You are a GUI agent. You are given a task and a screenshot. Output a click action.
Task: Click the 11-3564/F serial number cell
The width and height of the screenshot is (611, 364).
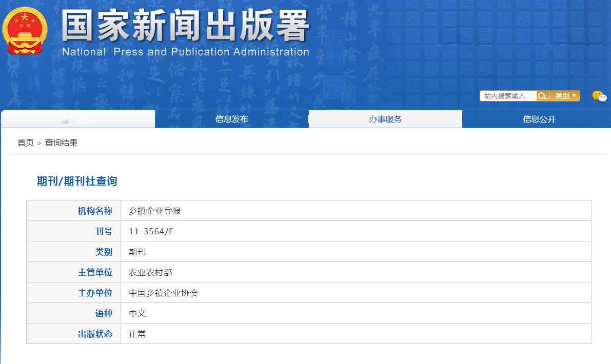tap(151, 231)
